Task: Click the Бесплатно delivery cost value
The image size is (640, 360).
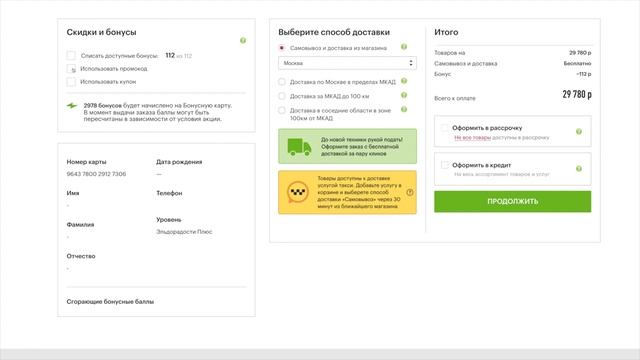Action: [x=577, y=63]
